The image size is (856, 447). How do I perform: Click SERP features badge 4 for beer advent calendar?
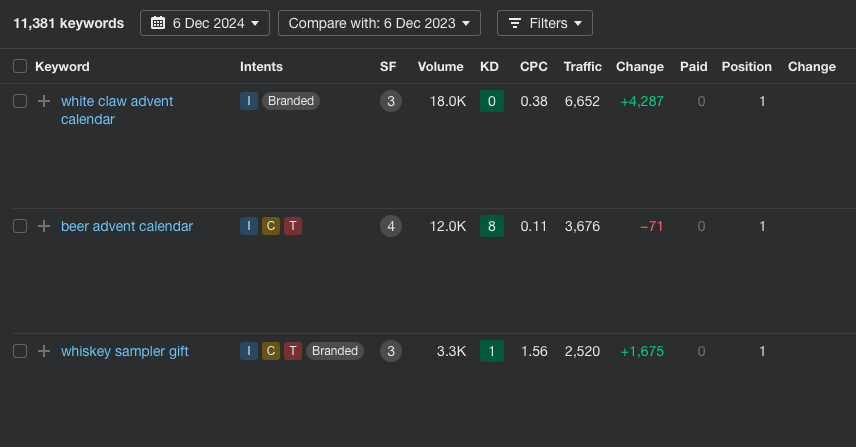click(x=391, y=226)
